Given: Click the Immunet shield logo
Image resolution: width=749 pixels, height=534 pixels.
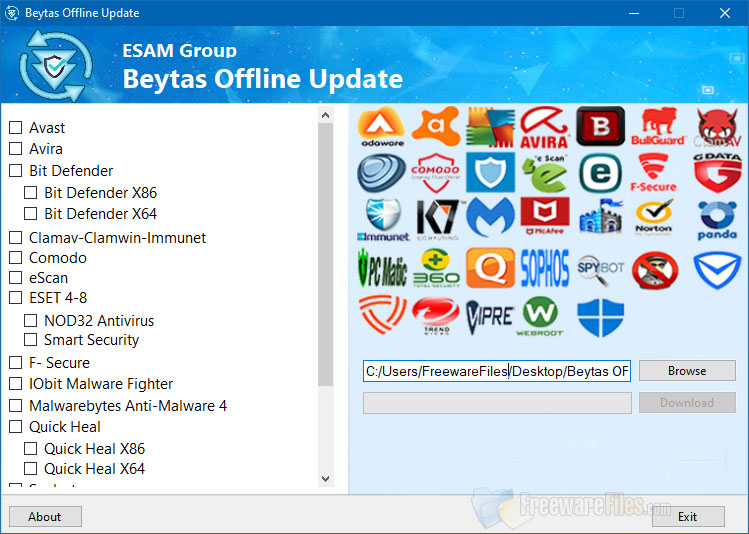Looking at the screenshot, I should coord(383,220).
